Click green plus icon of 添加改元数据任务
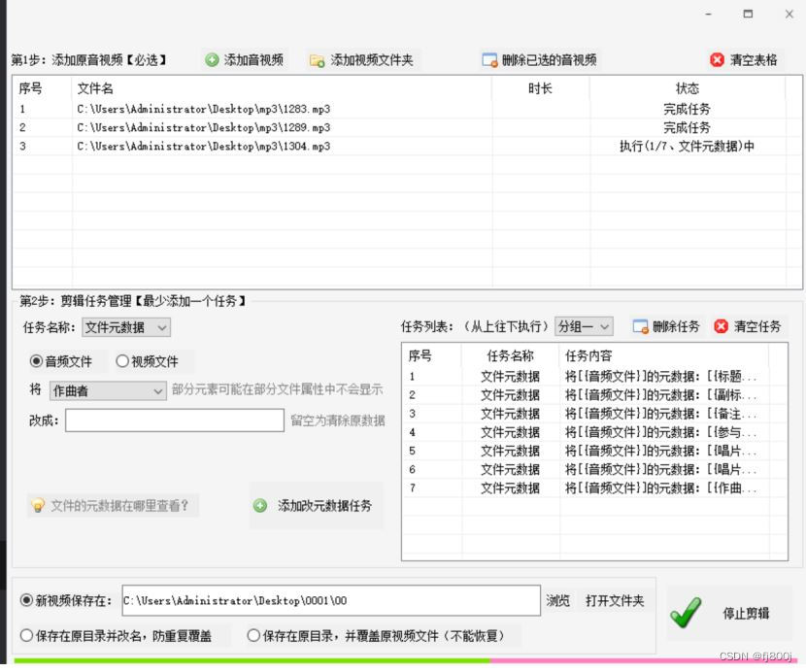Viewport: 806px width, 672px height. tap(260, 505)
